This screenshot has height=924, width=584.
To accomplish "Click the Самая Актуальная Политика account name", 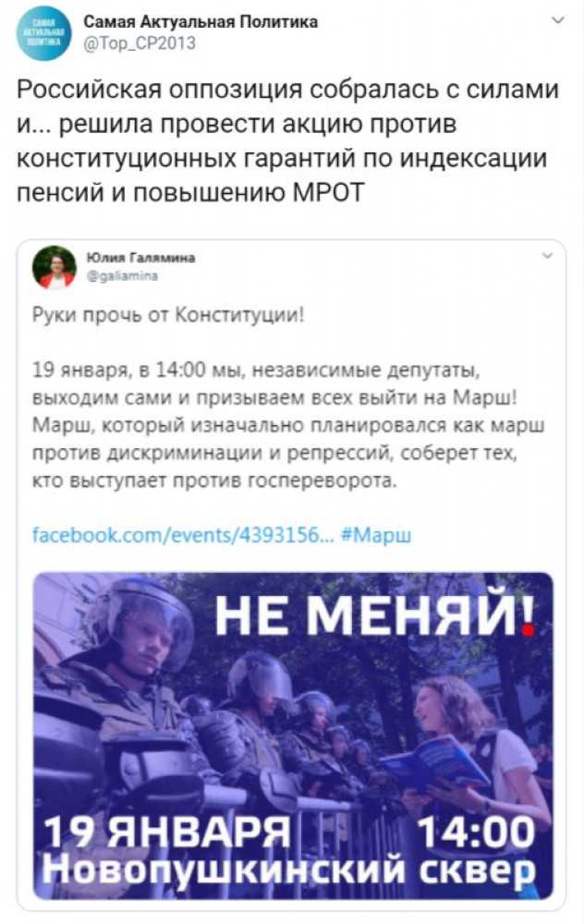I will click(201, 22).
